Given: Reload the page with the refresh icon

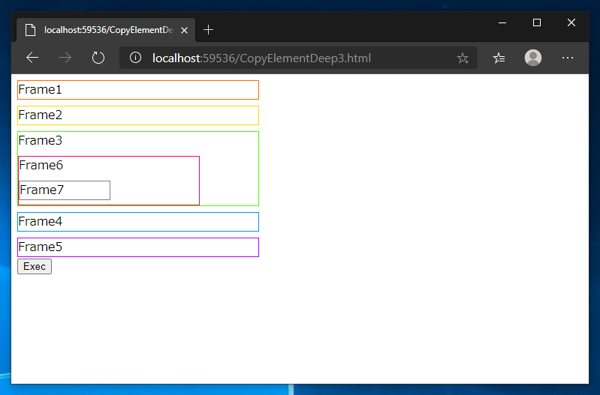Looking at the screenshot, I should pos(98,58).
